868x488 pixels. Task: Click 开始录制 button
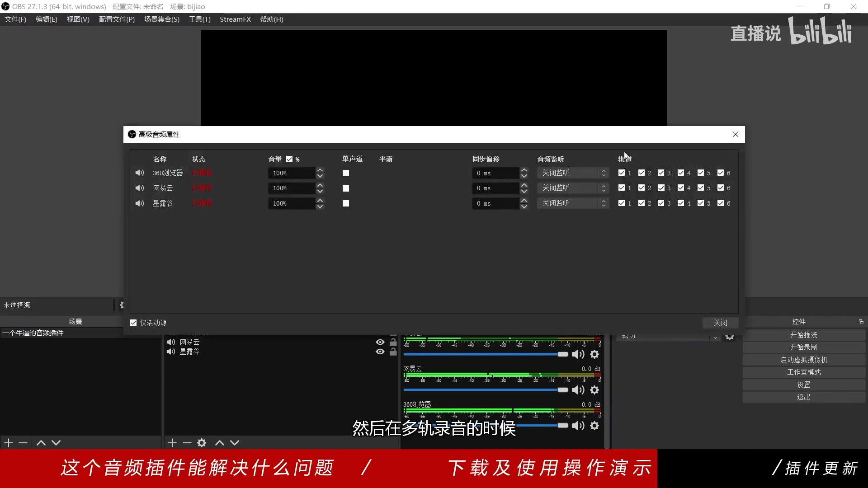[x=803, y=347]
